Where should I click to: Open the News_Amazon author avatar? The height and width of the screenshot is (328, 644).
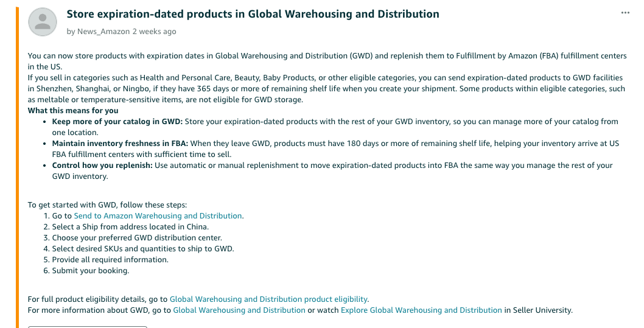(x=42, y=22)
